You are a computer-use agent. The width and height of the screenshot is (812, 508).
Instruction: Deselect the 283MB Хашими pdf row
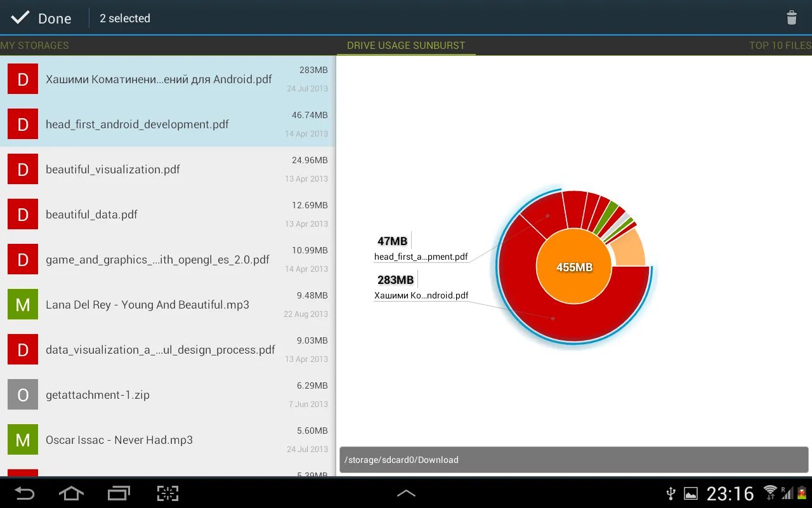click(167, 79)
